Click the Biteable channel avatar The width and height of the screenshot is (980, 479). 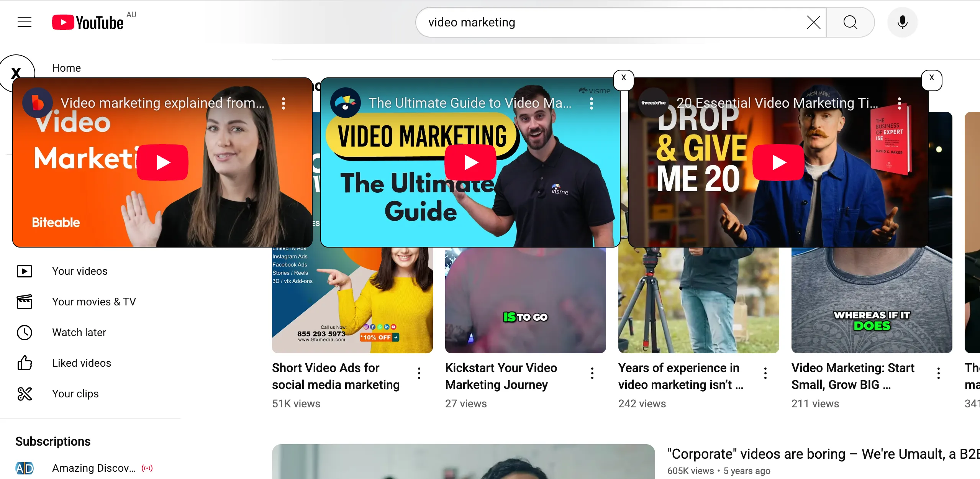point(38,103)
